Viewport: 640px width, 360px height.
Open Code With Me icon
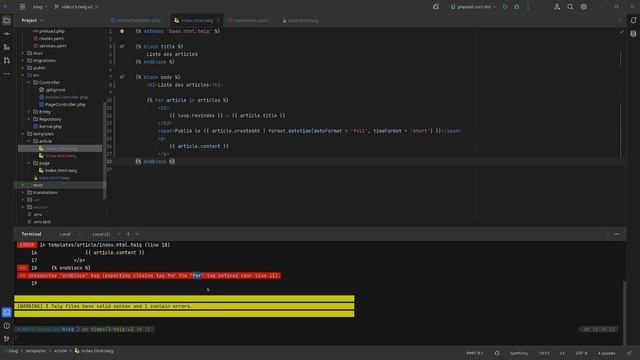click(x=557, y=7)
